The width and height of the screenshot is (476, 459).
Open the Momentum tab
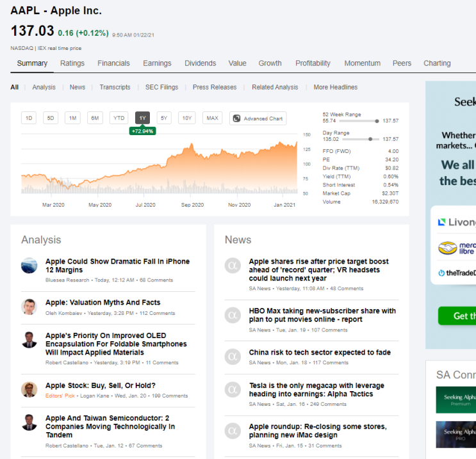pyautogui.click(x=362, y=63)
